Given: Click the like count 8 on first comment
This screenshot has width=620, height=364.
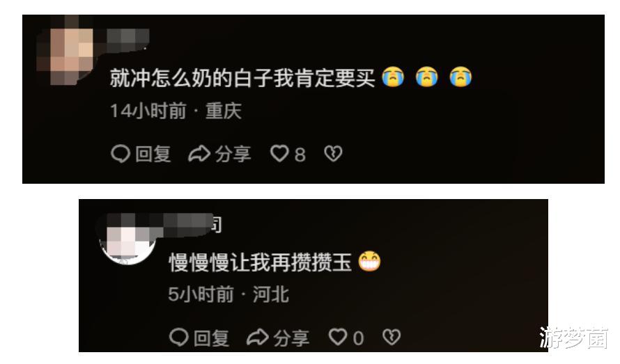Looking at the screenshot, I should 300,155.
